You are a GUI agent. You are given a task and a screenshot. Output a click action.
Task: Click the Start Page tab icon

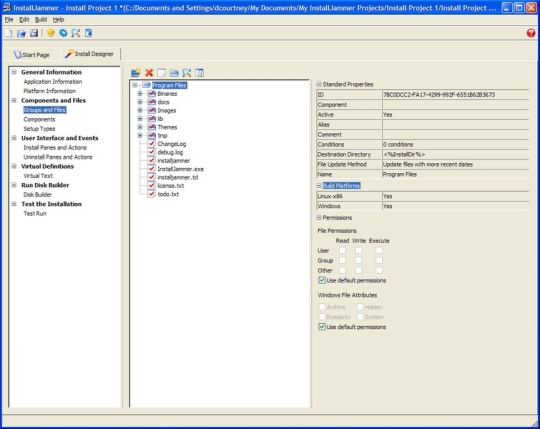[18, 54]
